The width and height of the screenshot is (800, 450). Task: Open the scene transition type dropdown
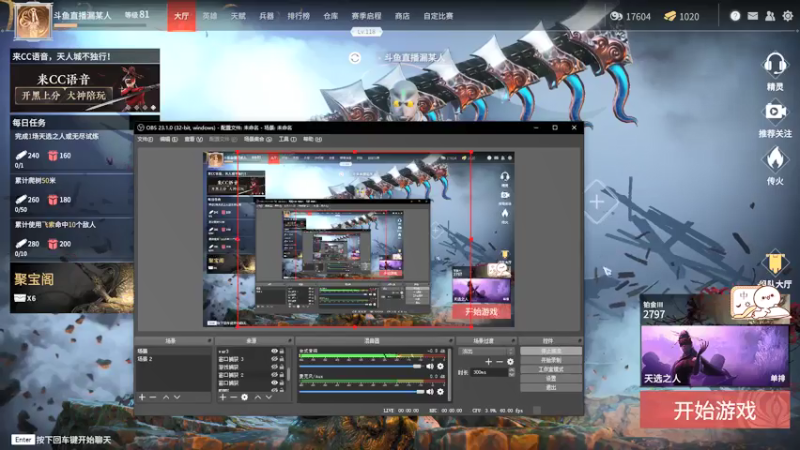[486, 352]
